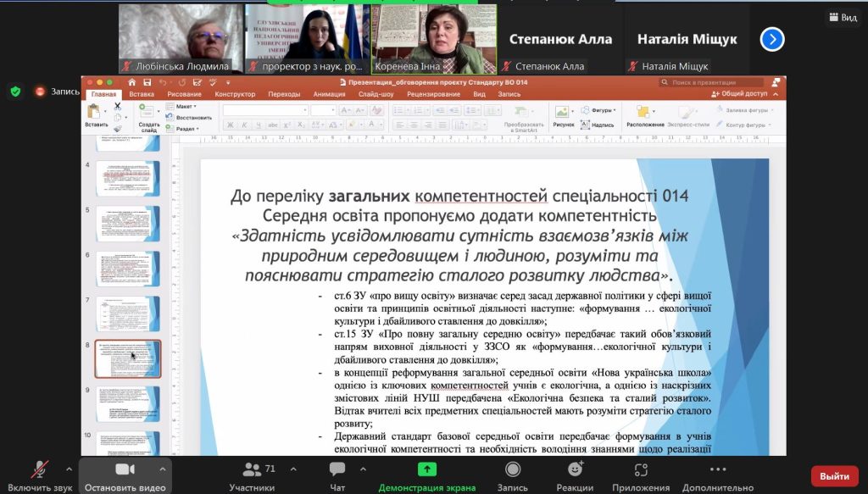The height and width of the screenshot is (494, 868).
Task: Unmute microphone with Включить звук
Action: (x=39, y=470)
